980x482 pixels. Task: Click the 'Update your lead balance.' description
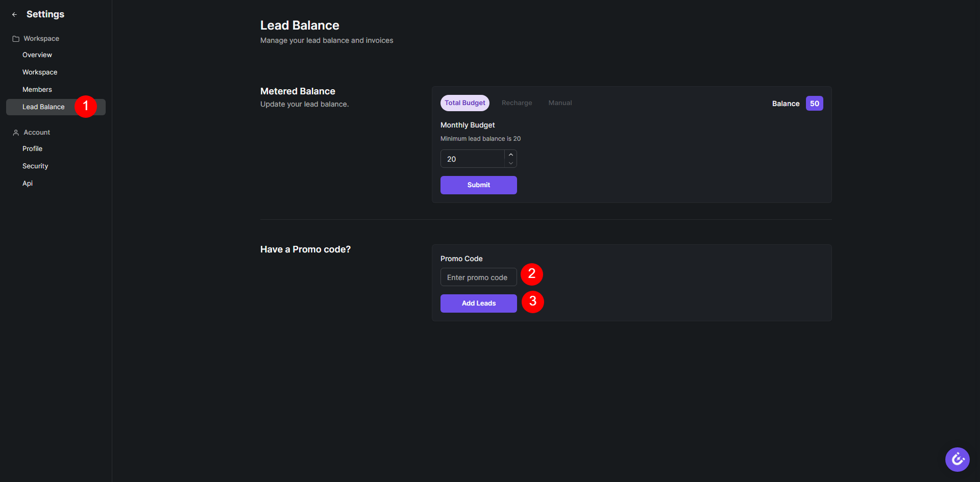pyautogui.click(x=305, y=105)
